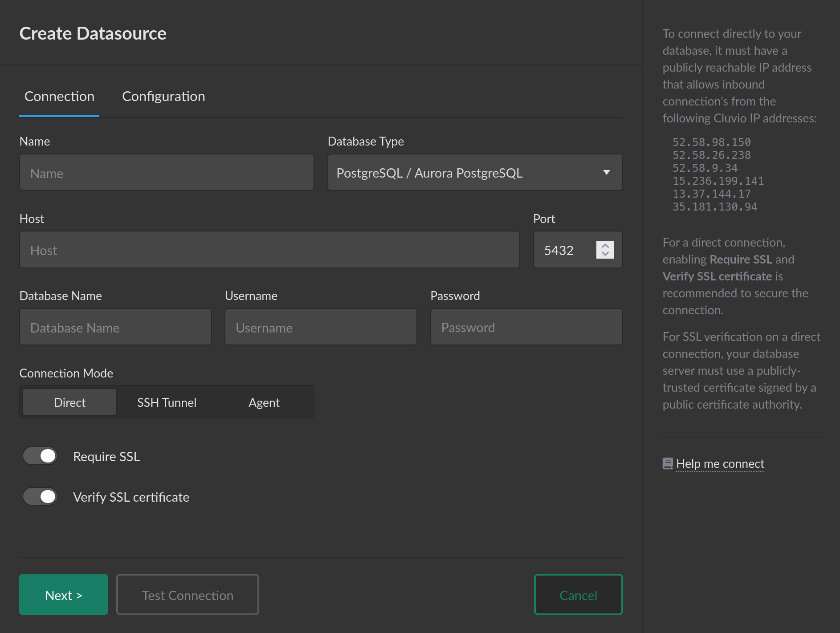Select Direct connection mode
This screenshot has width=840, height=633.
tap(69, 402)
